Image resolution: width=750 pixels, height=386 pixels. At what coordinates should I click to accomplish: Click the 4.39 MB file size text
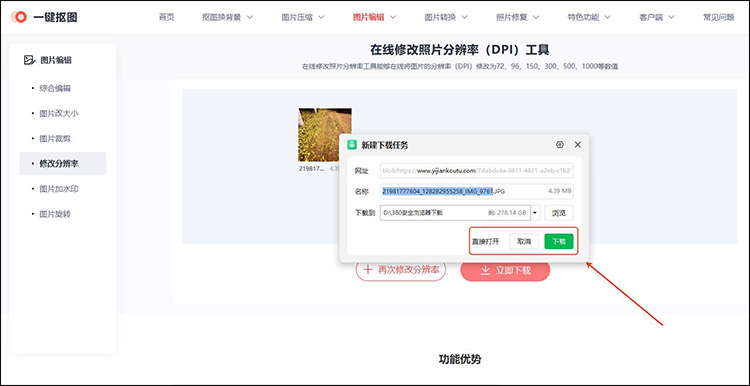pos(559,191)
